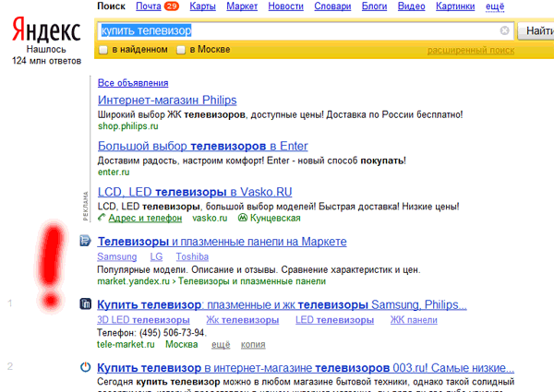Open расширенный поиск link
The height and width of the screenshot is (392, 554).
471,51
